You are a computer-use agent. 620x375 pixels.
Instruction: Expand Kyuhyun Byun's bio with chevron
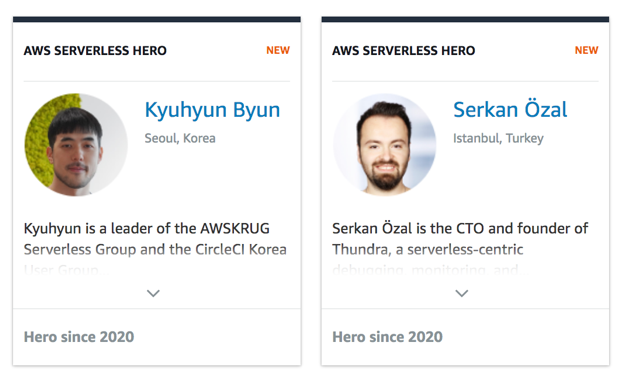pos(153,293)
